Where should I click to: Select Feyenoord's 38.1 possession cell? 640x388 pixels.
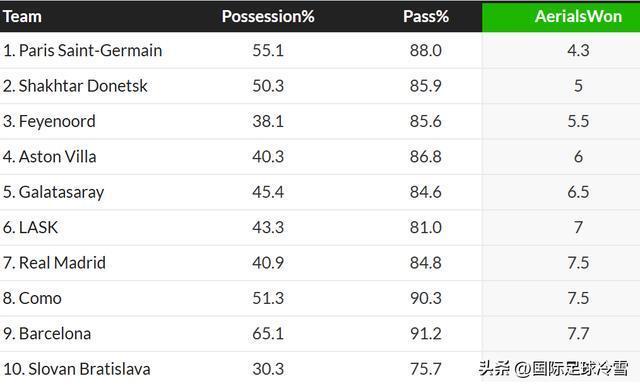(x=268, y=121)
